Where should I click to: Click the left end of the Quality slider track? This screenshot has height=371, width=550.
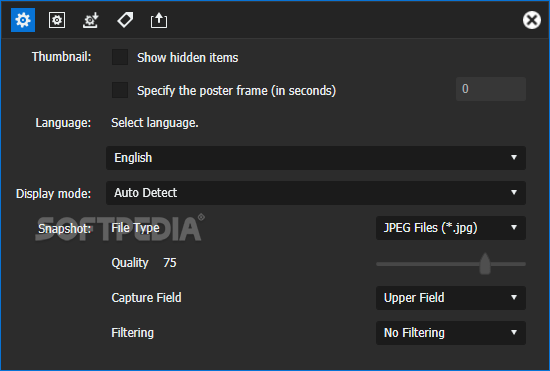click(x=379, y=264)
